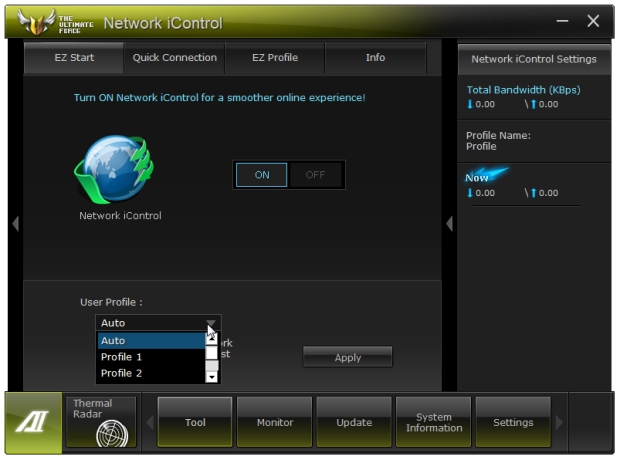Click the Total Bandwidth (KBps) label
620x463 pixels.
[x=523, y=90]
